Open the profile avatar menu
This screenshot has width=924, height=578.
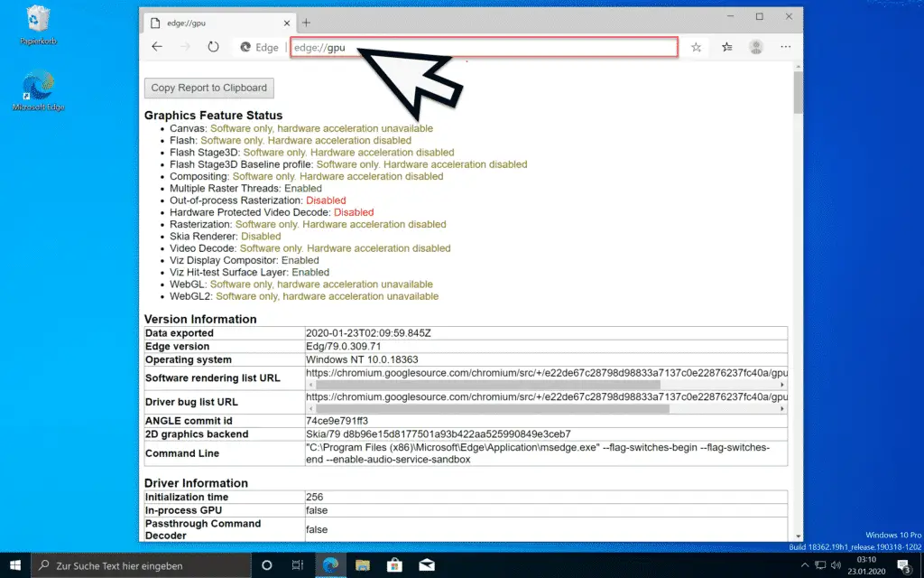tap(756, 47)
